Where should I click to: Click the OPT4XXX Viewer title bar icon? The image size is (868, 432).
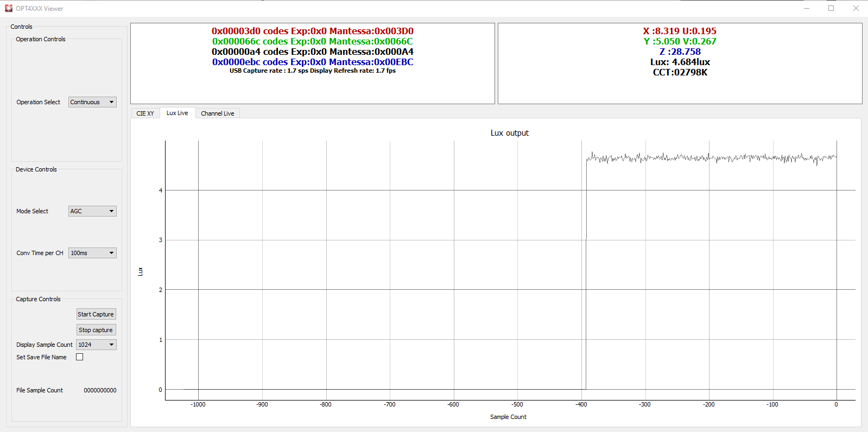coord(8,8)
